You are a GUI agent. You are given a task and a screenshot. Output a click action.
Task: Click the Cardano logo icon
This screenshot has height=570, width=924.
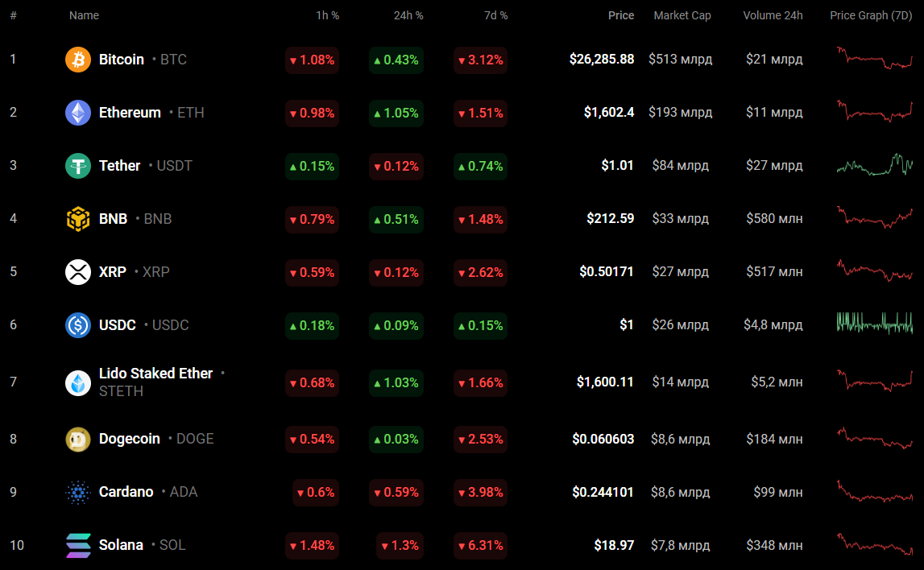pos(78,492)
